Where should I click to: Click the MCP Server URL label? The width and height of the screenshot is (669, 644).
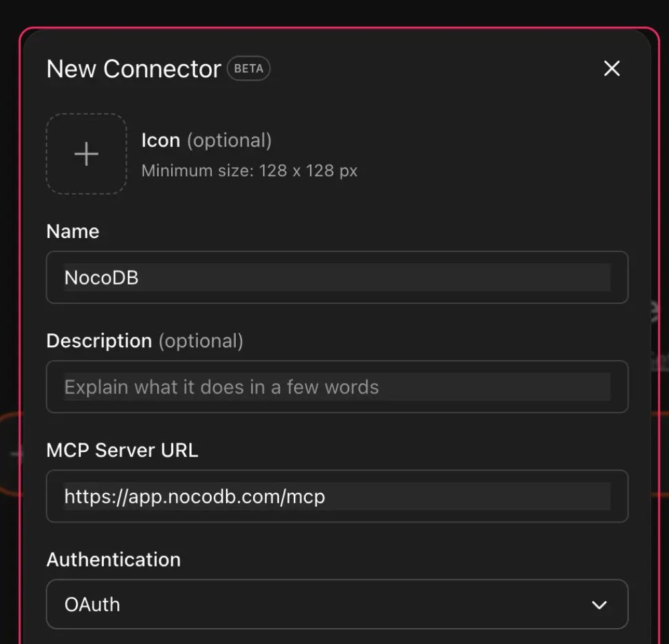coord(122,450)
